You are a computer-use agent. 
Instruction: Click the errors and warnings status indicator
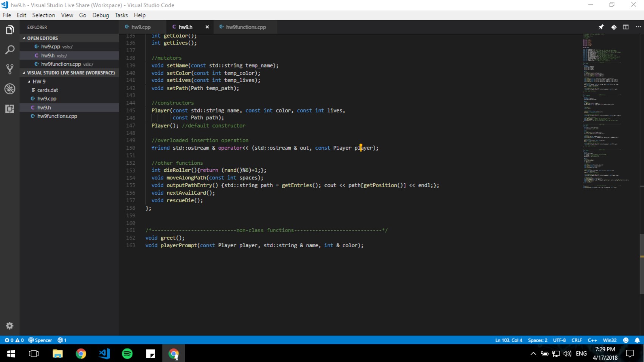click(x=14, y=340)
